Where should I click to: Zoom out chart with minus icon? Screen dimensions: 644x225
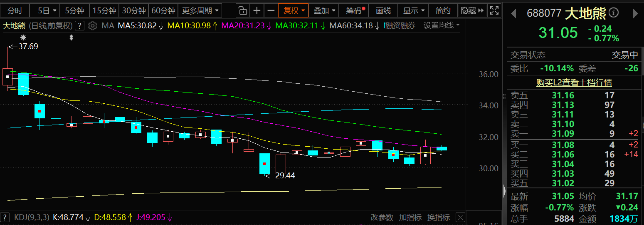[x=271, y=10]
